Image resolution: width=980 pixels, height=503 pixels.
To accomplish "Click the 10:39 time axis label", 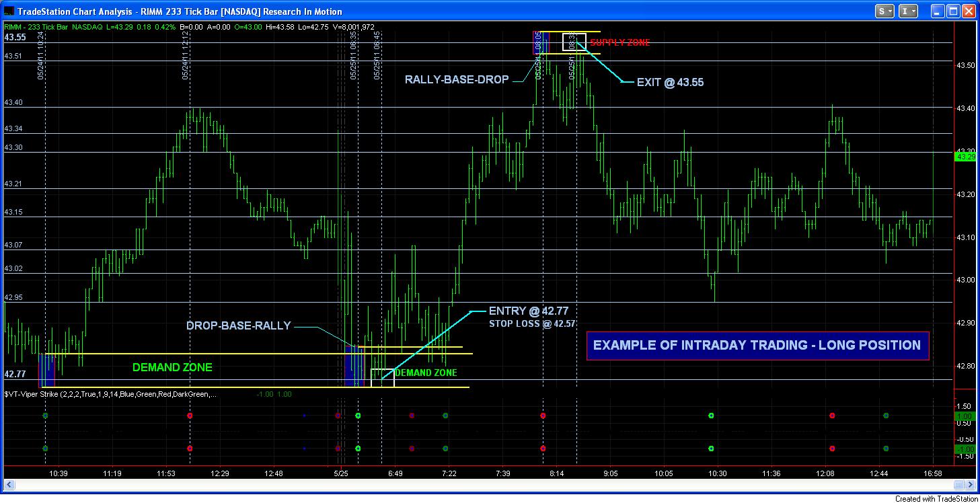I will coord(59,474).
